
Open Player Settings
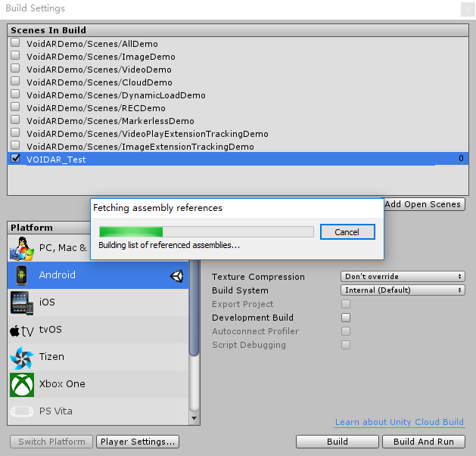pyautogui.click(x=138, y=442)
